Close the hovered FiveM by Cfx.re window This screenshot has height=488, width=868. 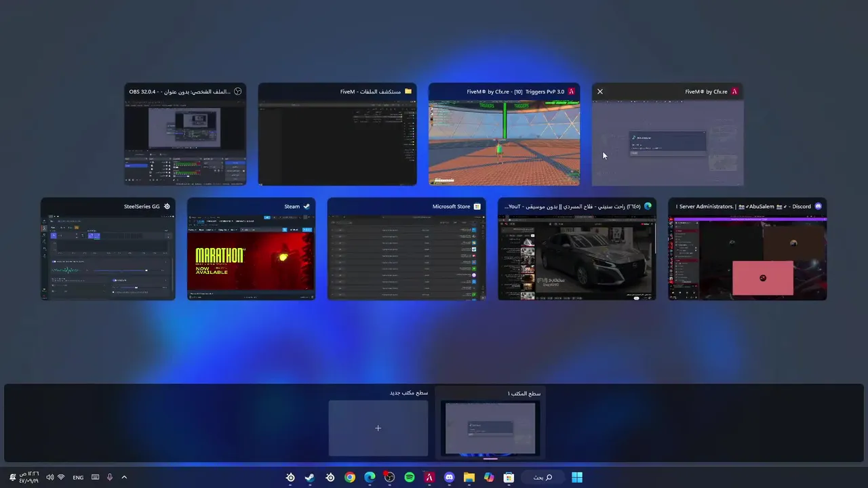click(x=599, y=91)
